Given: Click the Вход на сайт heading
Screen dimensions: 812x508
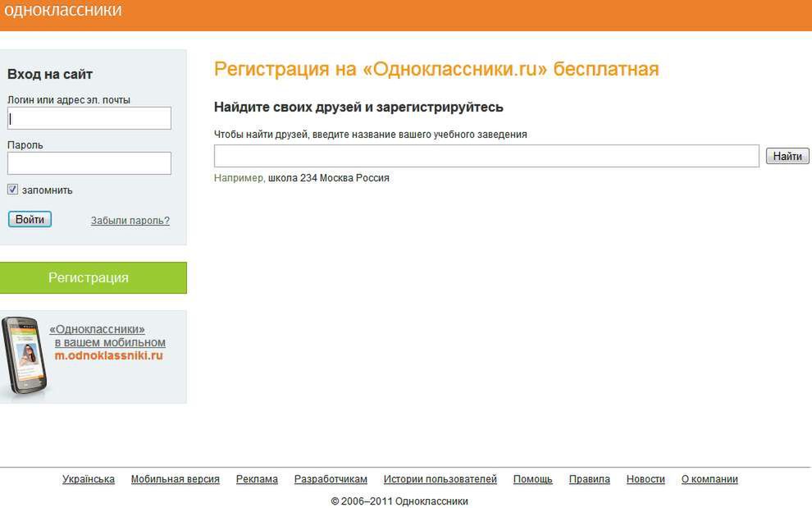Looking at the screenshot, I should (50, 74).
